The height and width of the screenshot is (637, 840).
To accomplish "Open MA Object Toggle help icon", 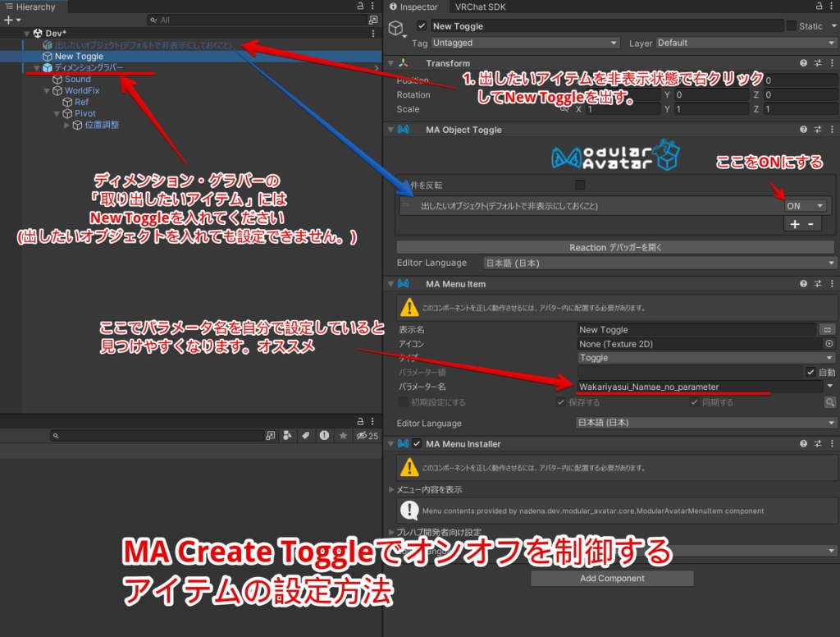I will pyautogui.click(x=803, y=129).
